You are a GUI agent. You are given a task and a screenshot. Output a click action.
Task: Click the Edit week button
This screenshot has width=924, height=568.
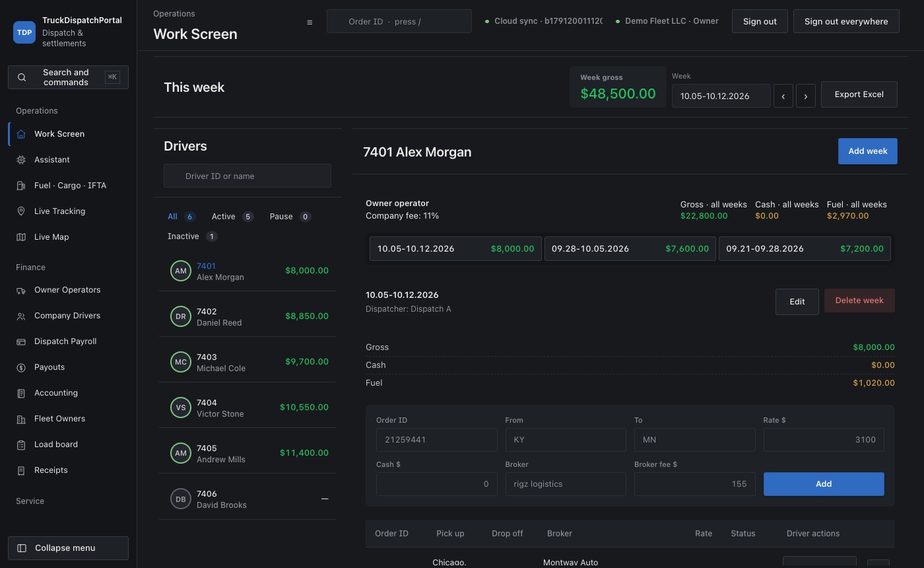pos(797,302)
